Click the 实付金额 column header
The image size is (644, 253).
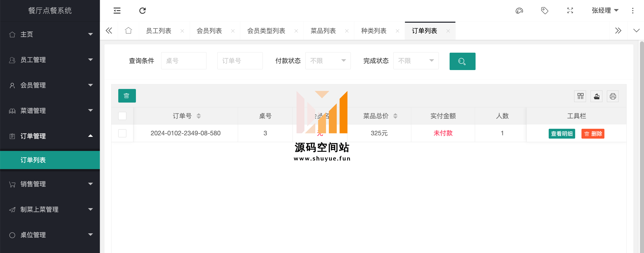443,116
